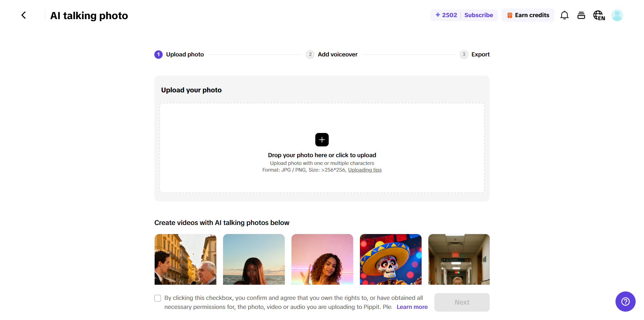The image size is (644, 320).
Task: Select the skeleton mariachi sample photo
Action: (x=390, y=259)
